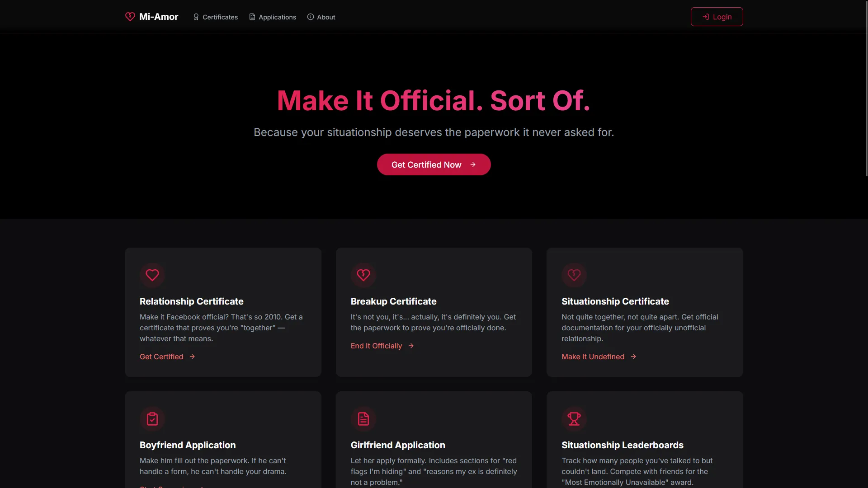Click the document icon on Girlfriend Application card
The image size is (868, 488).
pos(363,419)
